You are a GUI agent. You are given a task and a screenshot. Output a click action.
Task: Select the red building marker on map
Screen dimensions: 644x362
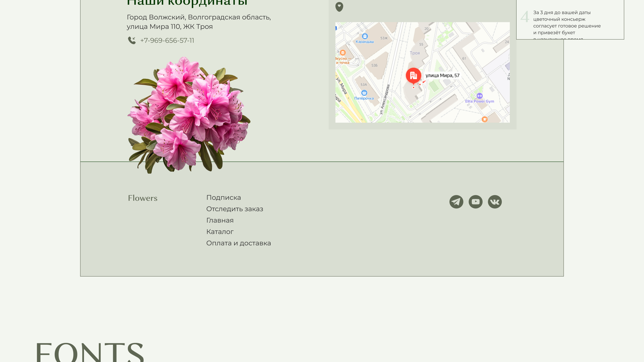point(413,75)
